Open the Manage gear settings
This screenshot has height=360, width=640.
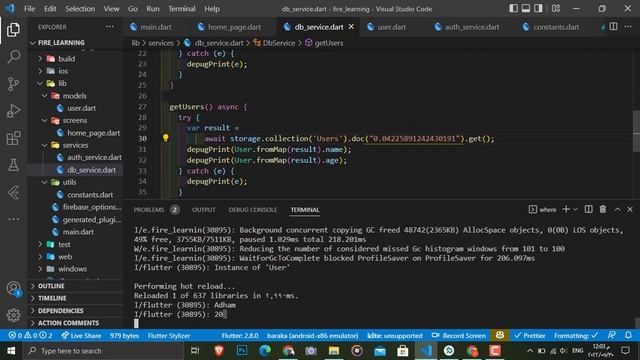tap(13, 315)
